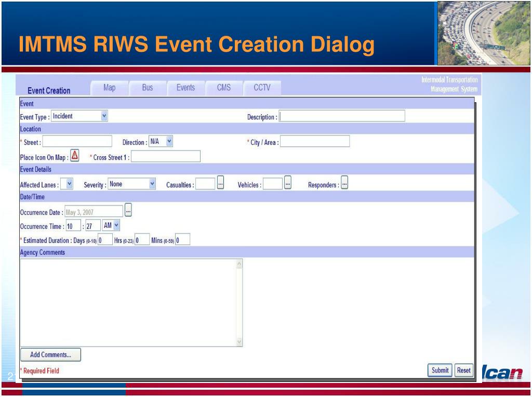
Task: Open the Responders ellipsis picker
Action: (344, 183)
